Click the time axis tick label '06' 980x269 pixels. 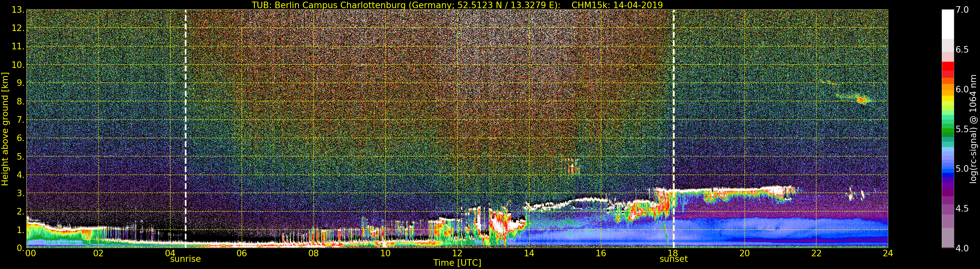(x=242, y=253)
